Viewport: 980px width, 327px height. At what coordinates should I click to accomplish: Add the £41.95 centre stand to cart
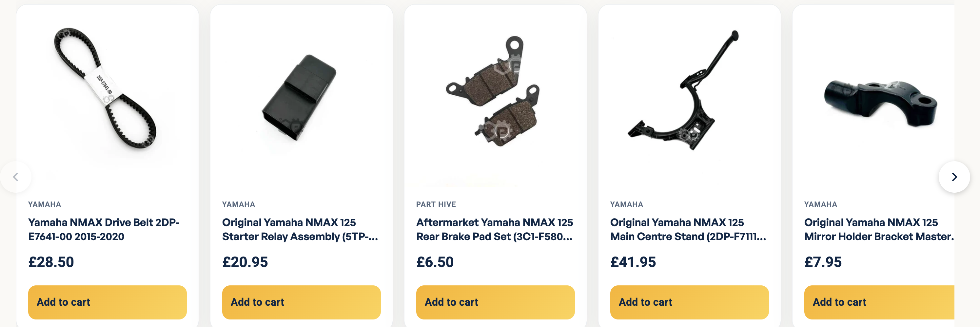(x=689, y=302)
